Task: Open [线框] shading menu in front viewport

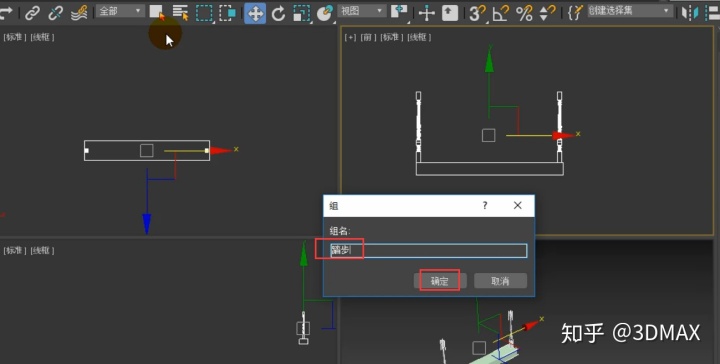Action: pyautogui.click(x=419, y=38)
